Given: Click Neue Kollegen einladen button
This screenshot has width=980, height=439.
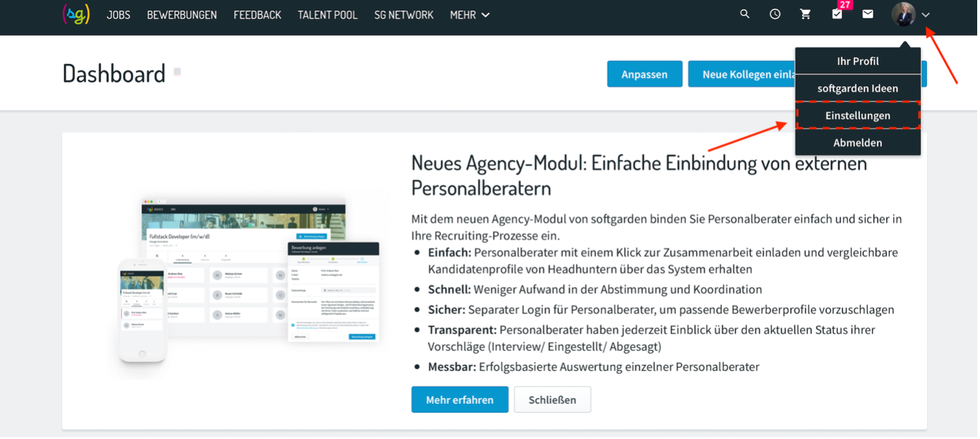Looking at the screenshot, I should (742, 74).
